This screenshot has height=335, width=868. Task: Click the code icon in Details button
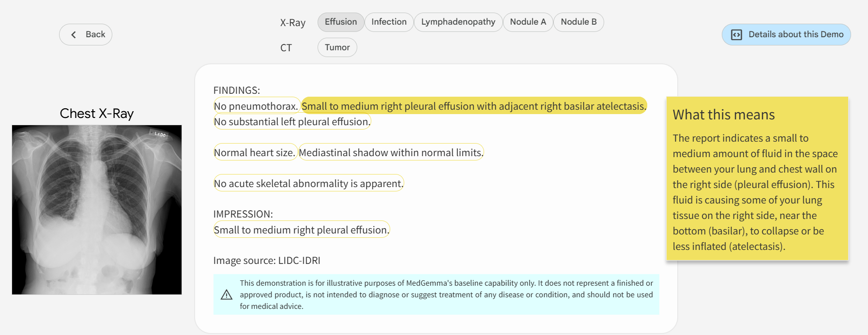[x=736, y=35]
